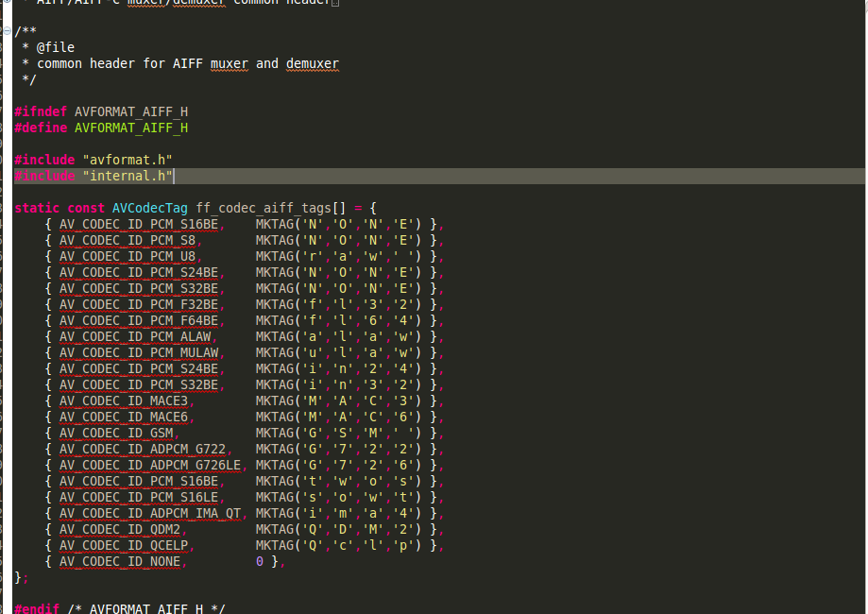This screenshot has width=868, height=614.
Task: Click MKTAG('Q','c','l','p') tag
Action: coord(339,545)
